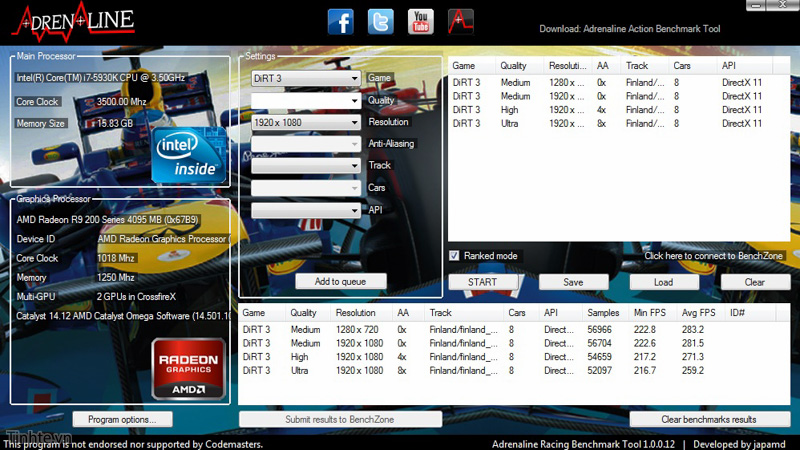Click Add to queue button

pyautogui.click(x=340, y=282)
